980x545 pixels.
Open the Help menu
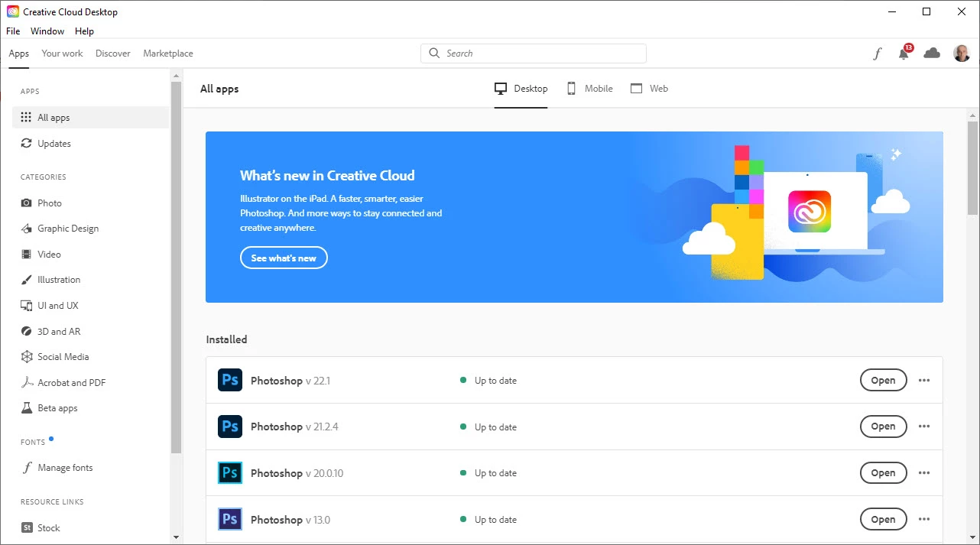pos(84,31)
